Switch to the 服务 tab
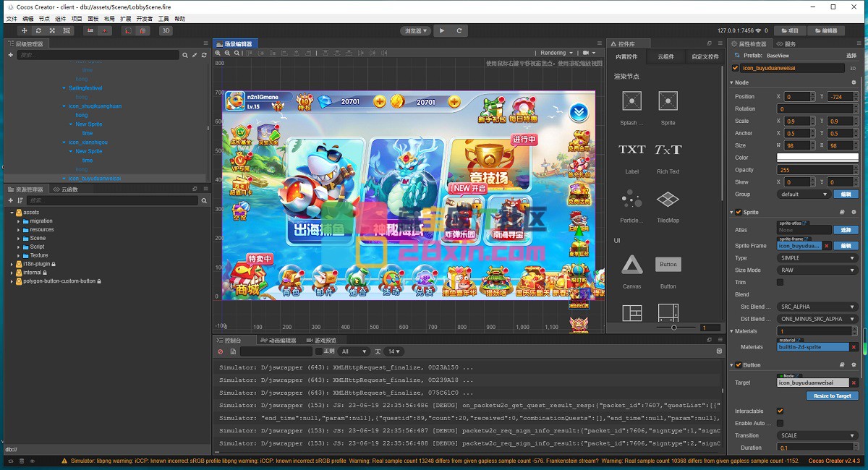The width and height of the screenshot is (868, 470). [x=786, y=44]
